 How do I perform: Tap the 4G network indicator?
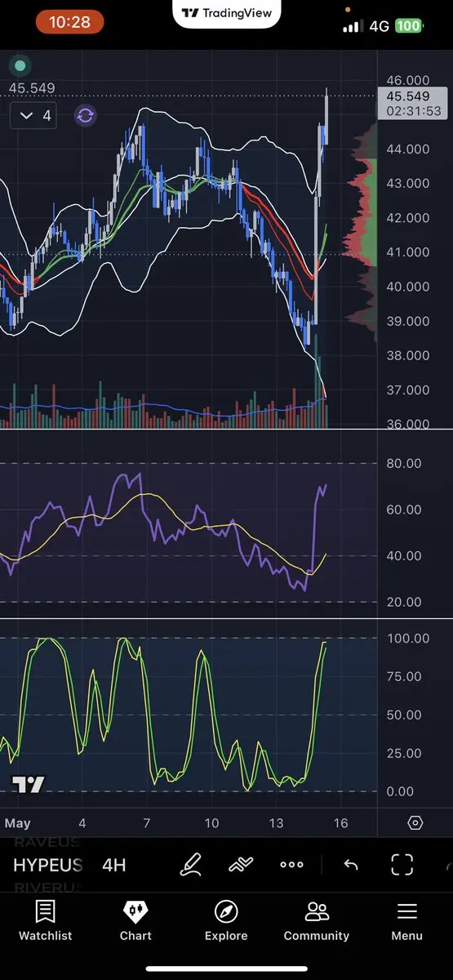(x=379, y=26)
